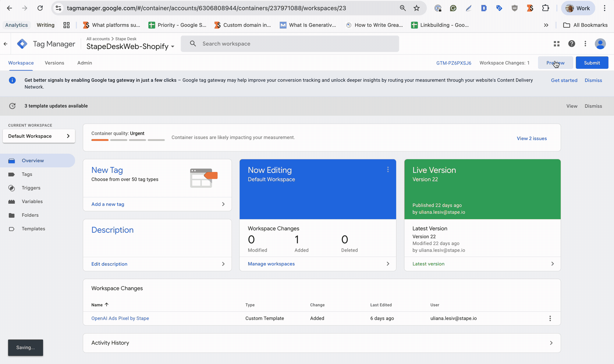The image size is (614, 364).
Task: Open the Analytics bookmark folder
Action: (16, 25)
